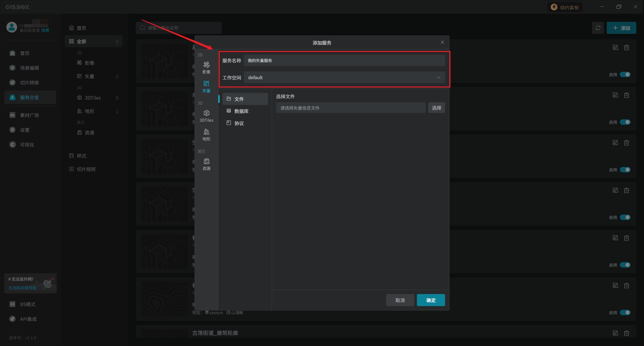Click the 矢量 vector icon in dialog
Image resolution: width=644 pixels, height=346 pixels.
[x=206, y=86]
